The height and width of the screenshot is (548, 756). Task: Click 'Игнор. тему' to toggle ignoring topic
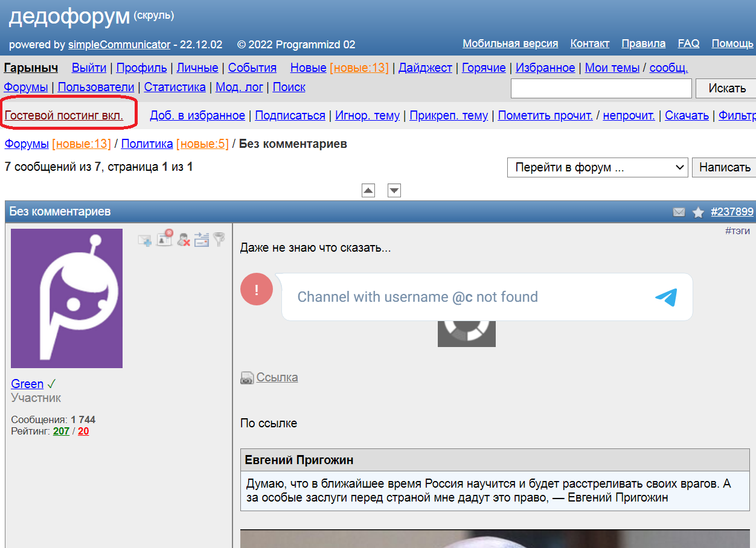point(367,115)
